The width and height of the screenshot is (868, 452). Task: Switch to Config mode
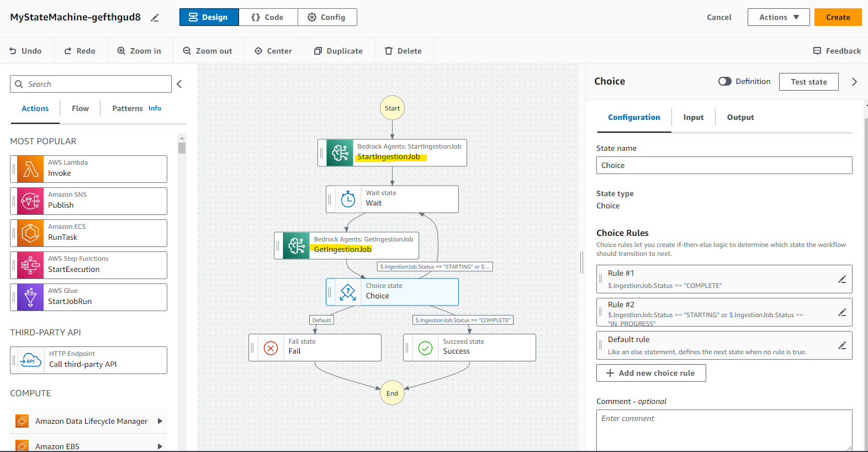coord(327,17)
